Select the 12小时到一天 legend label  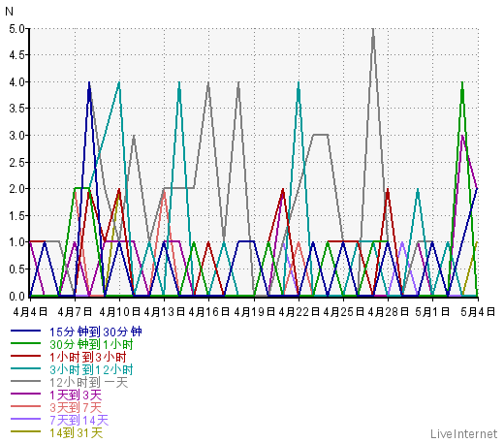pyautogui.click(x=89, y=383)
